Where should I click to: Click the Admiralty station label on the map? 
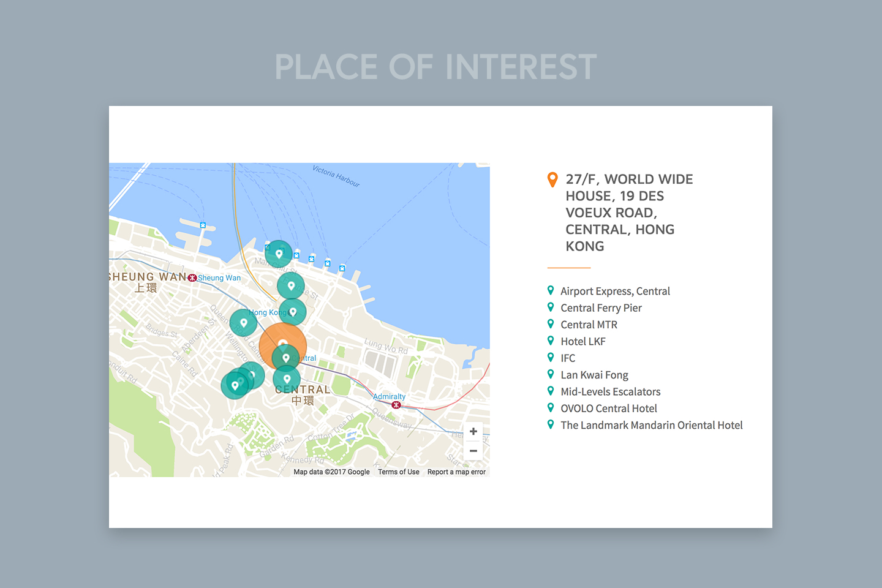[389, 396]
